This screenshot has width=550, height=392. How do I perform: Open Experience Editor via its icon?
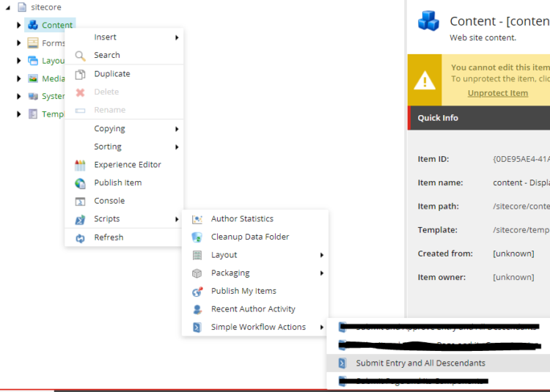click(80, 165)
